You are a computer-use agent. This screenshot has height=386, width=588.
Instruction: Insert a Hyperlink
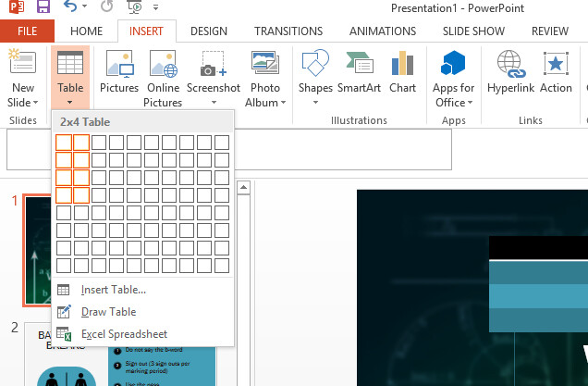pos(510,71)
